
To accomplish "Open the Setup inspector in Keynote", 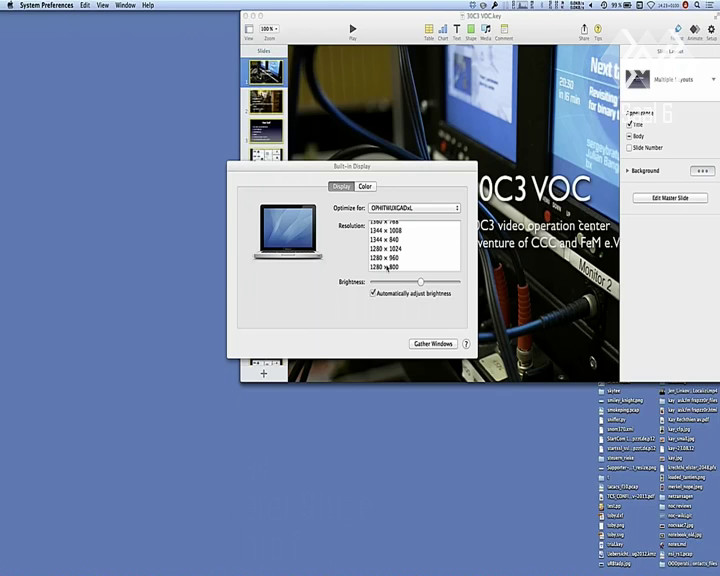I will [x=711, y=32].
